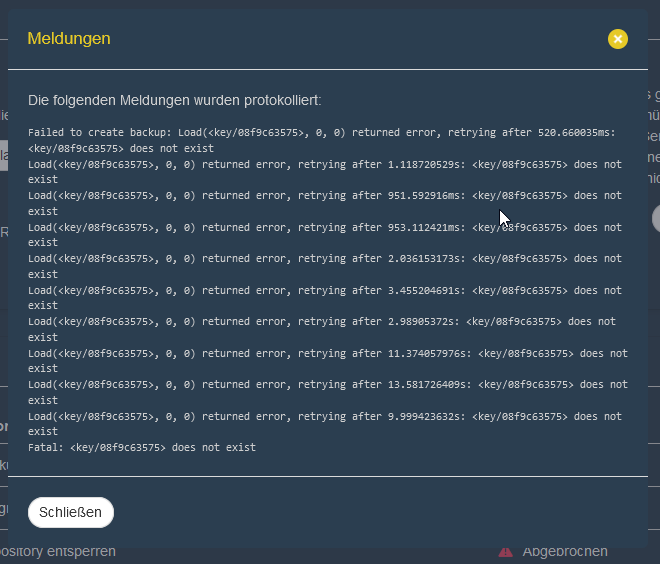Click the Meldungen dialog title
This screenshot has width=660, height=564.
click(69, 39)
